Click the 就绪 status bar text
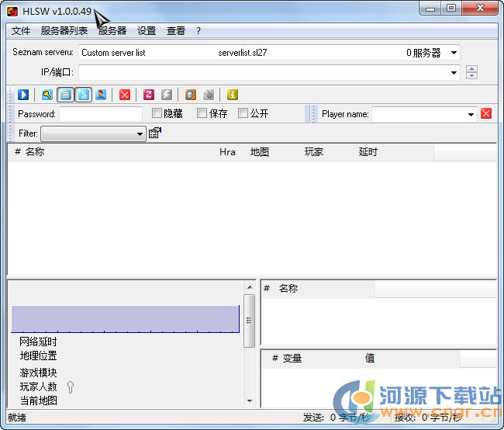 click(x=17, y=418)
